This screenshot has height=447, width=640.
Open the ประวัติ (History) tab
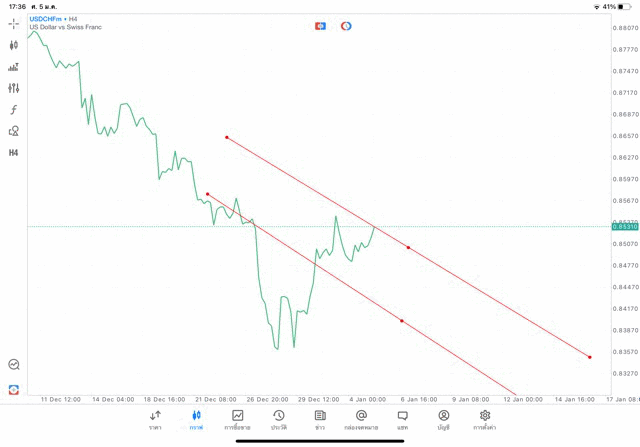tap(278, 420)
